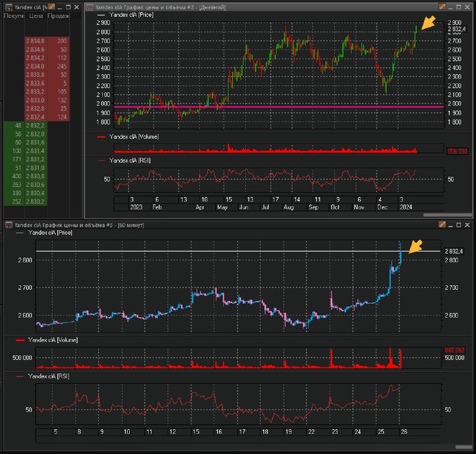Screen dimensions: 476x454
Task: Click the best bid price 2 832,2
Action: [x=35, y=126]
